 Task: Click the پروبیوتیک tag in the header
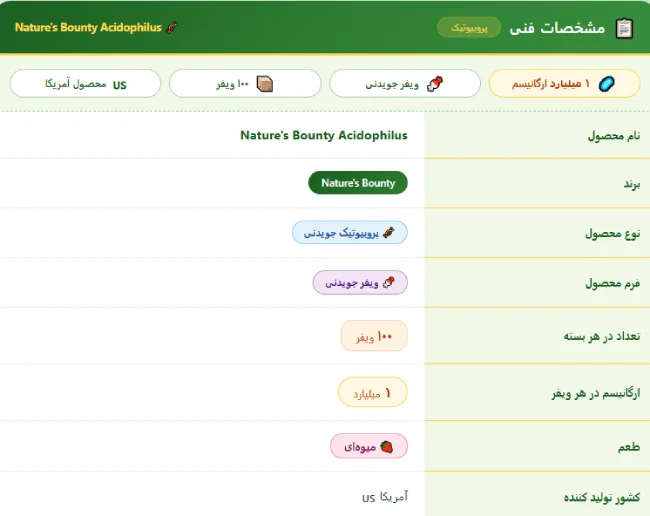click(469, 27)
